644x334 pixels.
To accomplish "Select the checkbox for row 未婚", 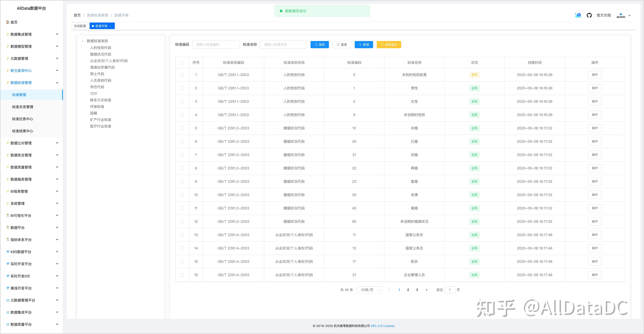I will pyautogui.click(x=182, y=128).
